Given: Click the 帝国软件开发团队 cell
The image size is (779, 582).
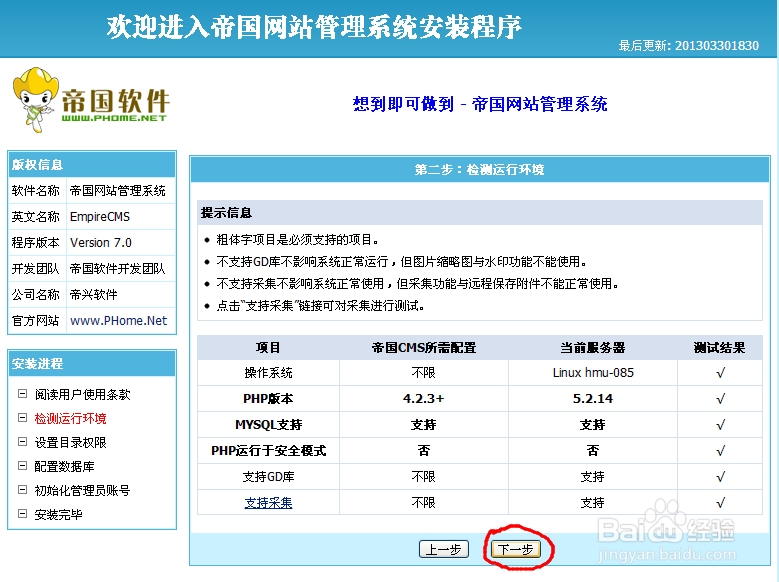Looking at the screenshot, I should (121, 269).
